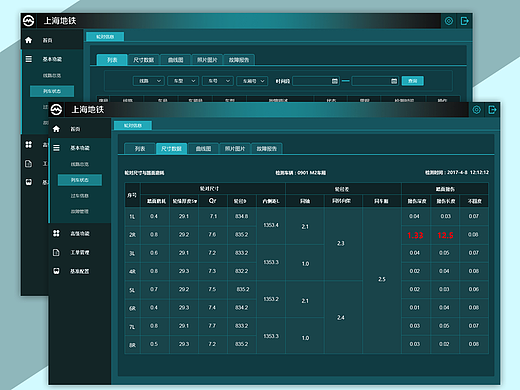Click the Shanghai Metro logo in front window
The image size is (520, 390).
point(56,109)
